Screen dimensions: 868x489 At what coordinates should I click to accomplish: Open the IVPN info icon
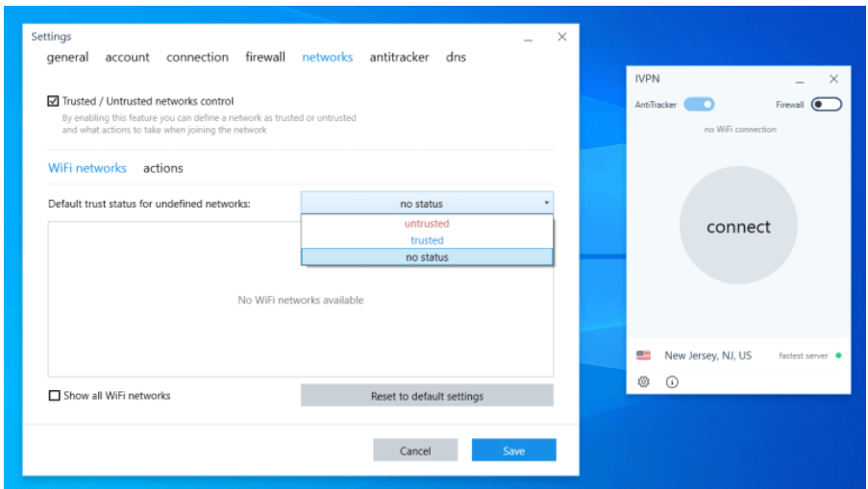point(672,381)
